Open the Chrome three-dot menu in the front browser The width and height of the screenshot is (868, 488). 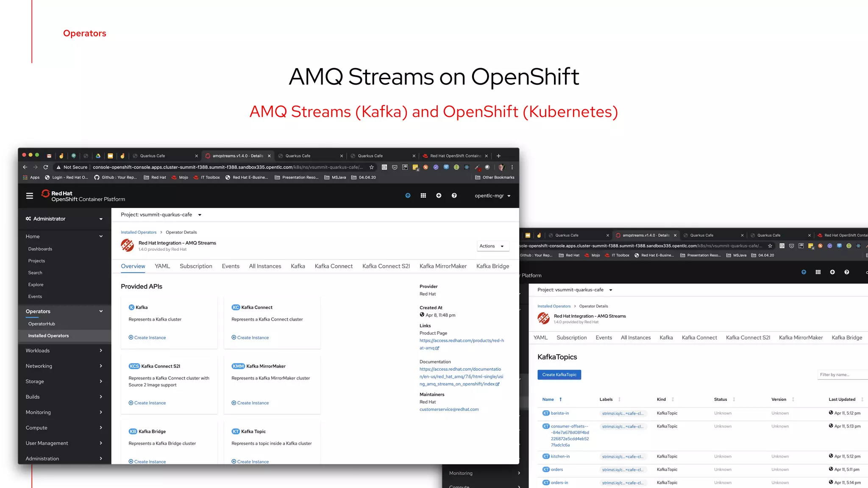point(512,167)
